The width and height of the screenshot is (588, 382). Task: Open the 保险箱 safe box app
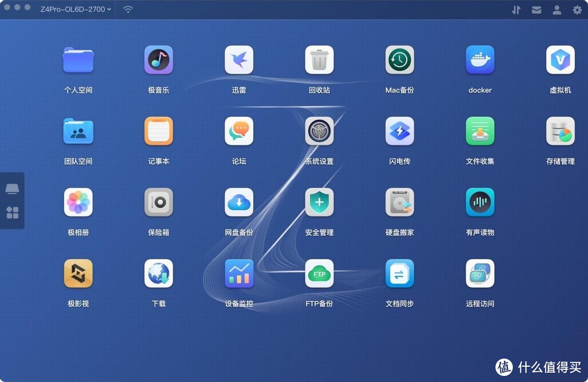click(158, 203)
